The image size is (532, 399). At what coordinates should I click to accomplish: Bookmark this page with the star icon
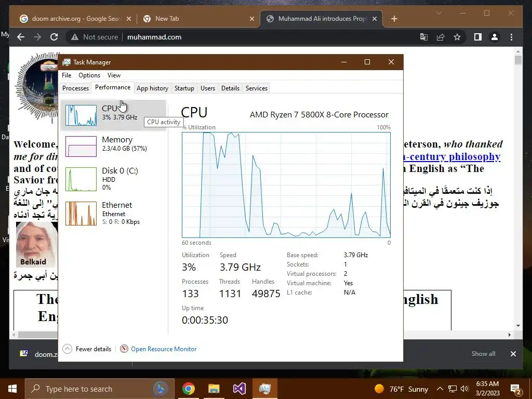coord(457,37)
